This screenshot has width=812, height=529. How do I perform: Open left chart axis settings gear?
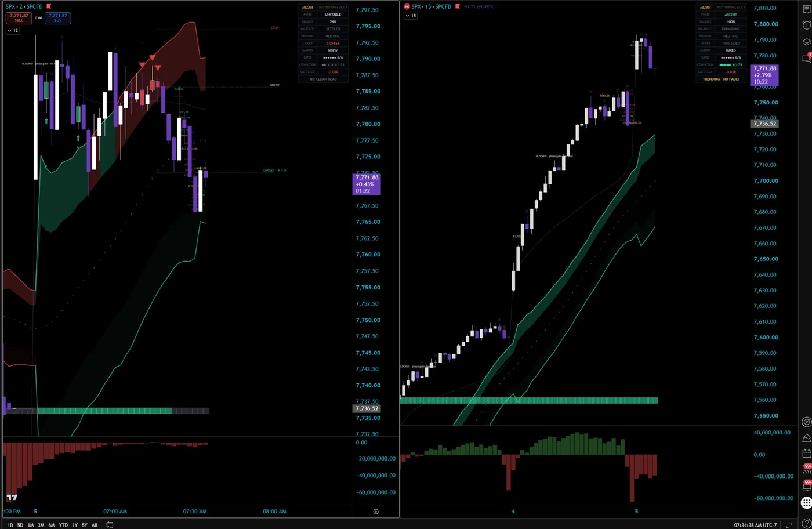pyautogui.click(x=376, y=512)
